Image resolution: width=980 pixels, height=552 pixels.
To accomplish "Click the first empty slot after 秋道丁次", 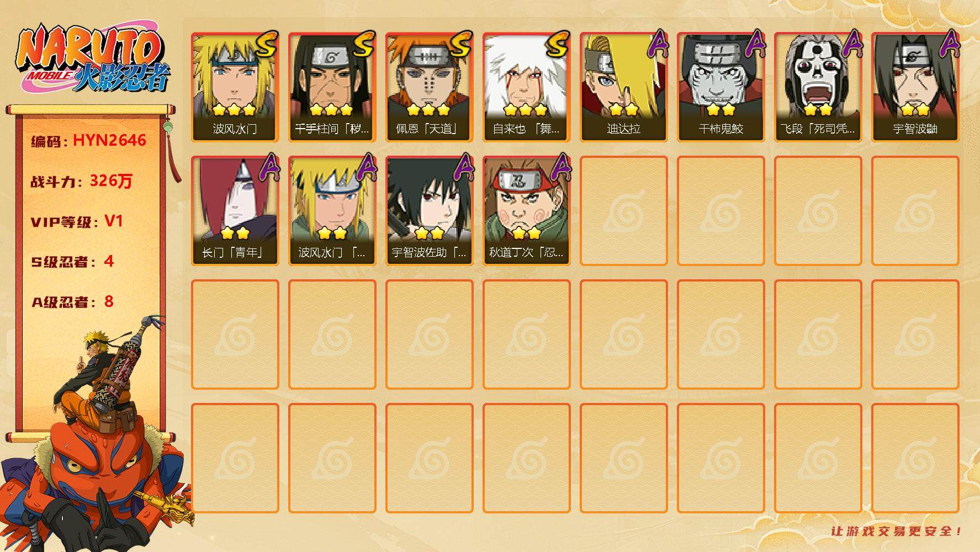I will click(623, 211).
